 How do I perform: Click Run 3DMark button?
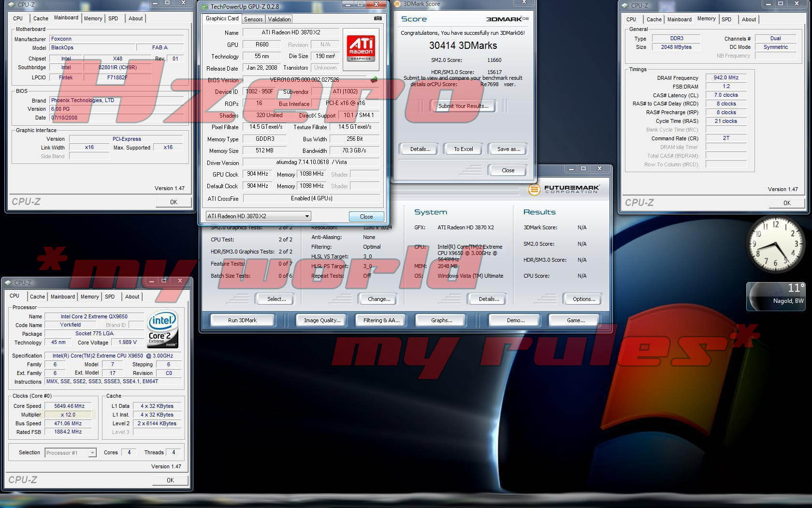point(242,320)
